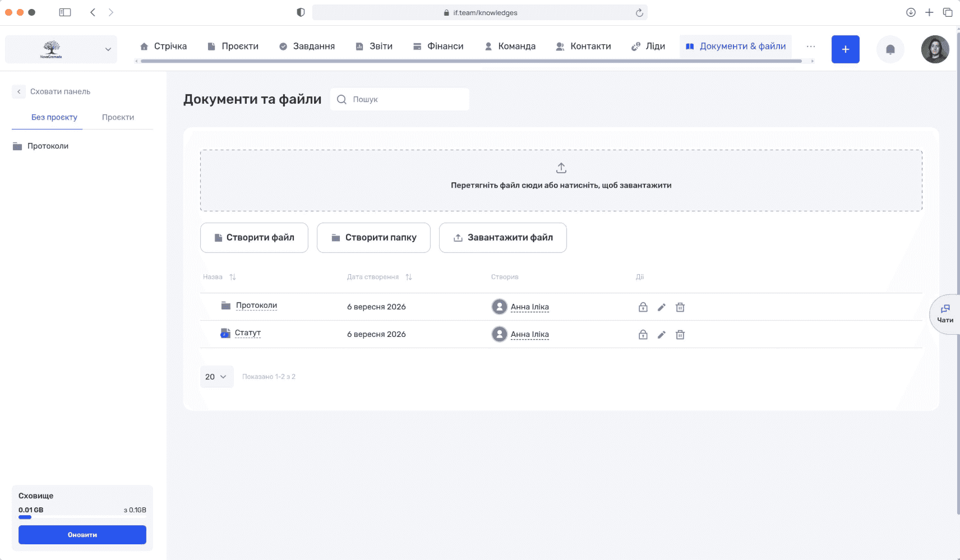Open Анна Іліка profile in Протоколи row
The height and width of the screenshot is (560, 960).
pyautogui.click(x=530, y=307)
